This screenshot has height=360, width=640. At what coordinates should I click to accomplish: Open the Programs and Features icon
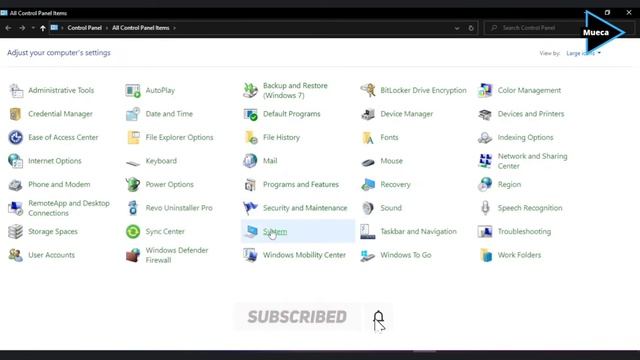coord(250,184)
